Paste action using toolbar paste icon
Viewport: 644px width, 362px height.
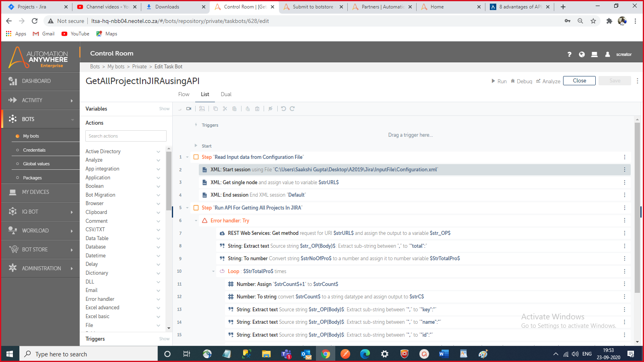[x=234, y=109]
